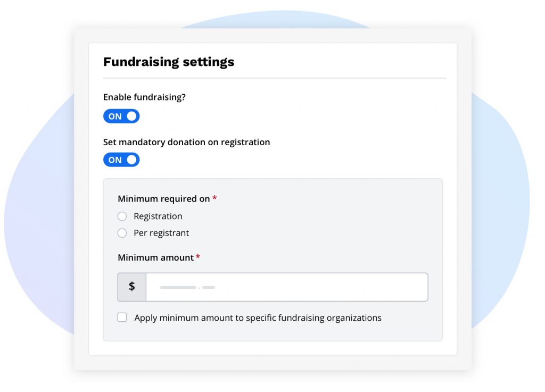The image size is (545, 392).
Task: Select the Registration radio button
Action: click(x=122, y=216)
